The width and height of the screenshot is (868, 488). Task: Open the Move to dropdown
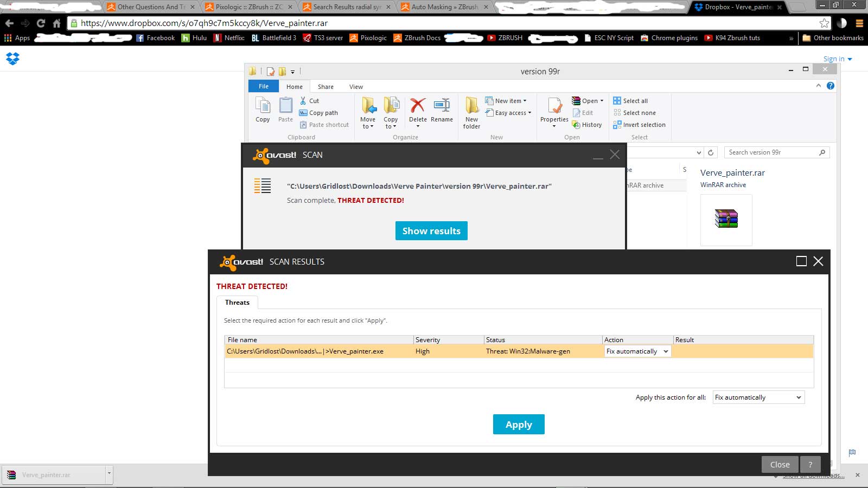(368, 113)
